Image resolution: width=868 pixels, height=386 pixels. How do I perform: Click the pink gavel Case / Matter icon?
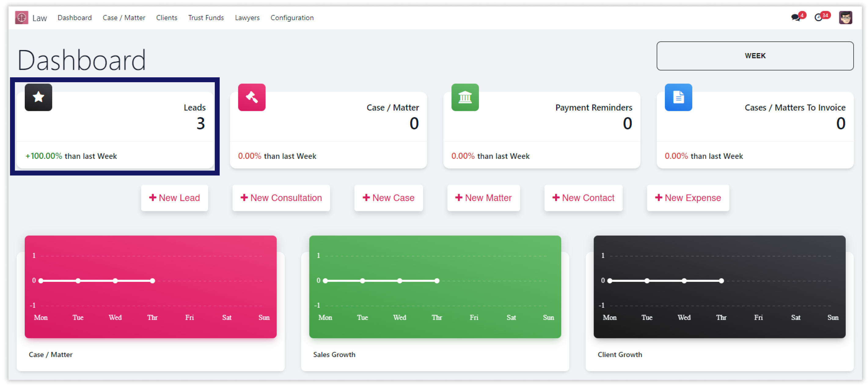tap(252, 97)
